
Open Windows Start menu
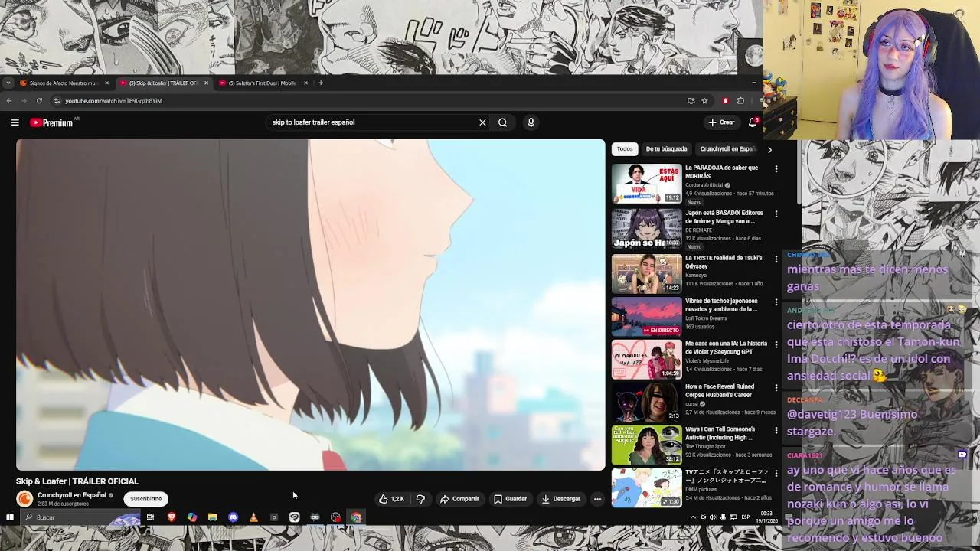(9, 517)
